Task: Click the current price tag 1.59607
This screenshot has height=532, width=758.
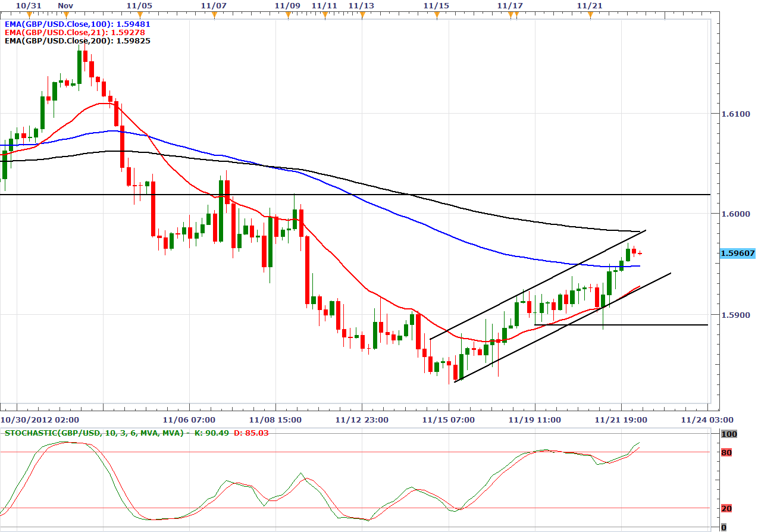Action: tap(737, 254)
